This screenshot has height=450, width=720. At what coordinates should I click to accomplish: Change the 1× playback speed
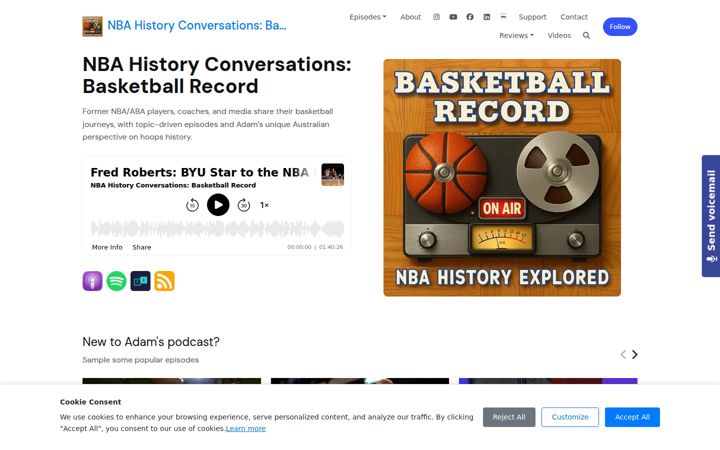point(264,205)
